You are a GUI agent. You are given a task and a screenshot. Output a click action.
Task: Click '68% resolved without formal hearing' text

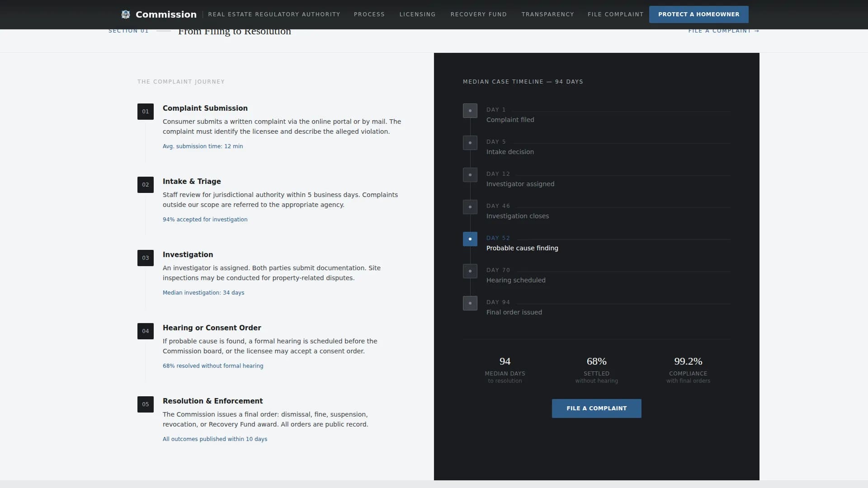point(213,366)
